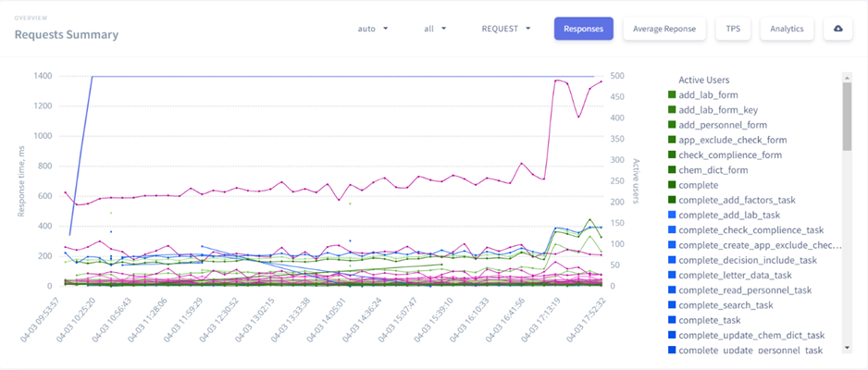Click the Requests Summary heading
Screen dimensions: 868x370
pos(67,35)
